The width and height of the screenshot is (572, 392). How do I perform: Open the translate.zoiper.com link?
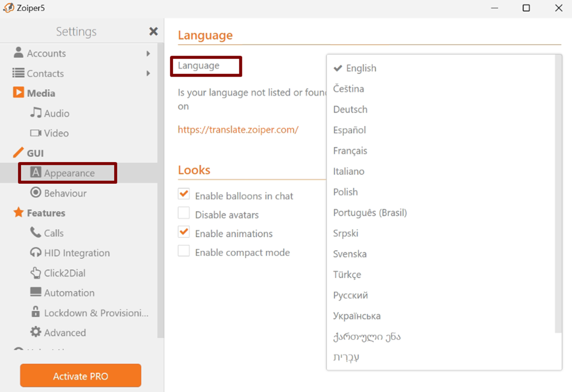point(238,130)
